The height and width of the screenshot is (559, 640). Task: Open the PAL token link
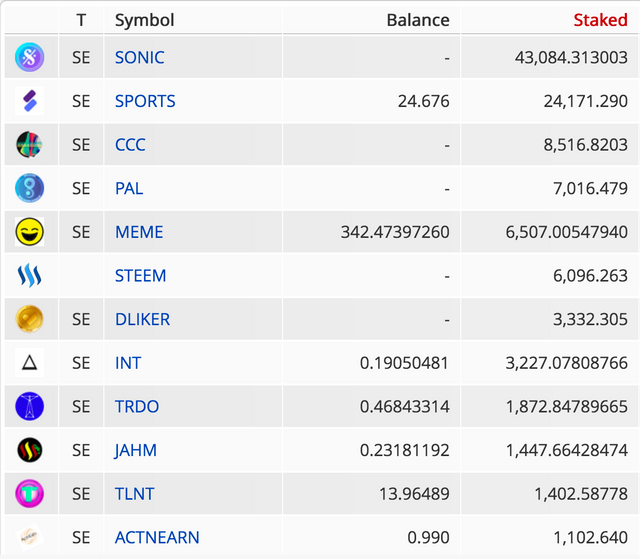[129, 189]
